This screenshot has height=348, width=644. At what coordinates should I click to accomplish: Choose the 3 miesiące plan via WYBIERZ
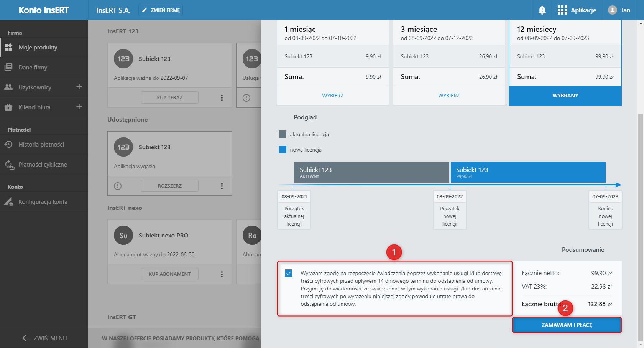point(449,96)
